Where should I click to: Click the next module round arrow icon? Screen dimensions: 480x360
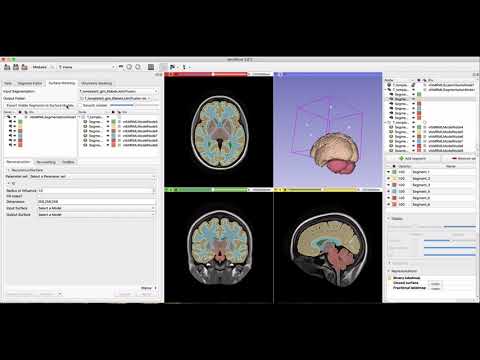point(138,67)
